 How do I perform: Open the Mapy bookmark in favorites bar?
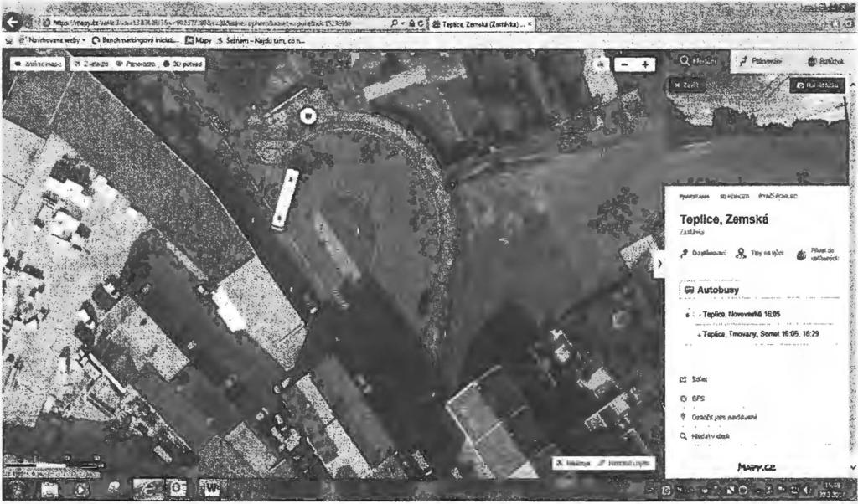click(x=199, y=40)
